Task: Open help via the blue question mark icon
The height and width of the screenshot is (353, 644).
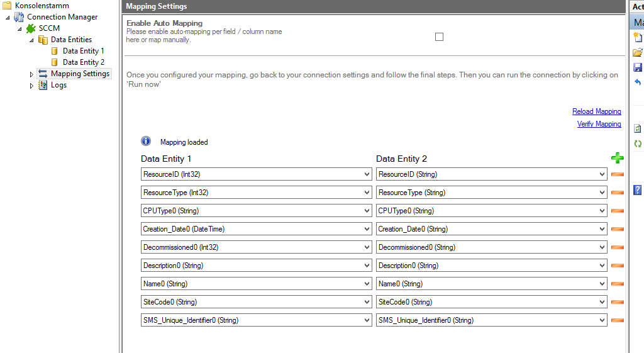Action: (x=637, y=189)
